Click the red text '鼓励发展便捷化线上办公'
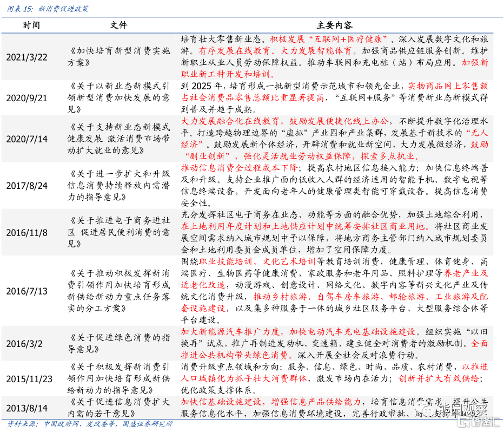 tap(339, 121)
